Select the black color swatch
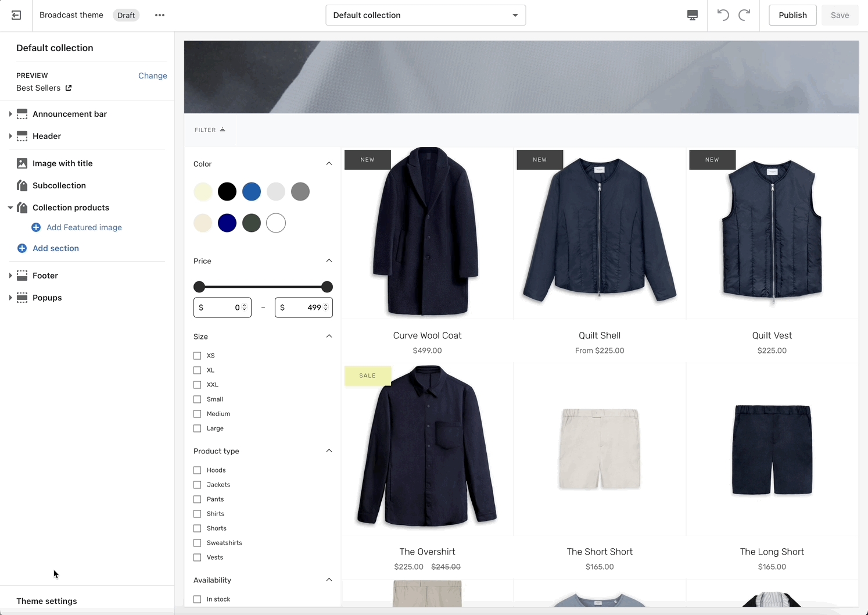Image resolution: width=868 pixels, height=615 pixels. [x=227, y=191]
